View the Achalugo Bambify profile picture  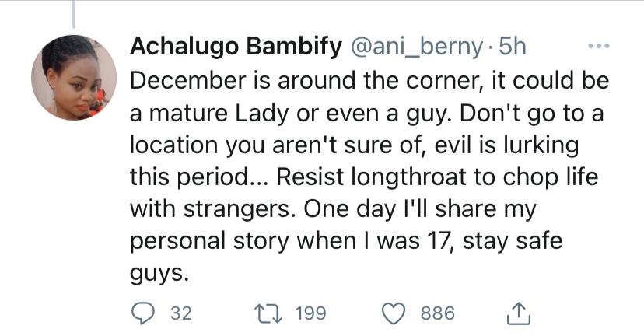pos(74,77)
